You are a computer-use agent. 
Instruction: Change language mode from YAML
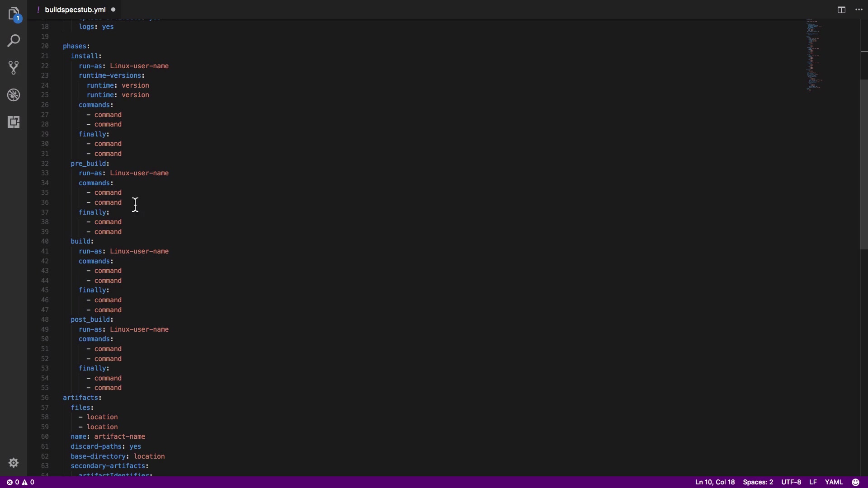coord(834,482)
